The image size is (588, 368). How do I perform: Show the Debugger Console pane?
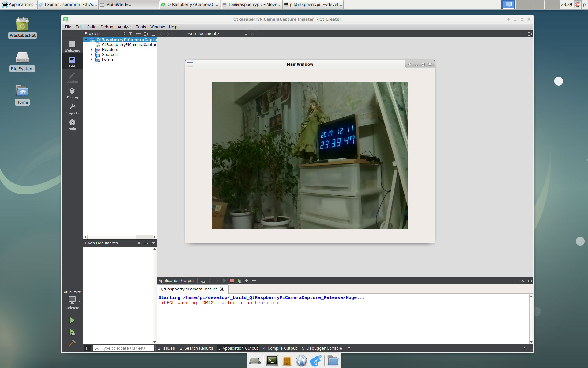(322, 348)
